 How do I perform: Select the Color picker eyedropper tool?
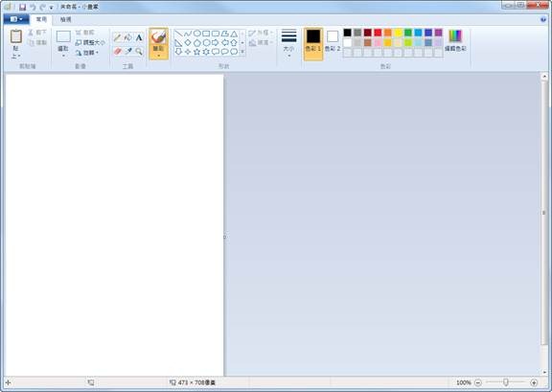tap(128, 52)
